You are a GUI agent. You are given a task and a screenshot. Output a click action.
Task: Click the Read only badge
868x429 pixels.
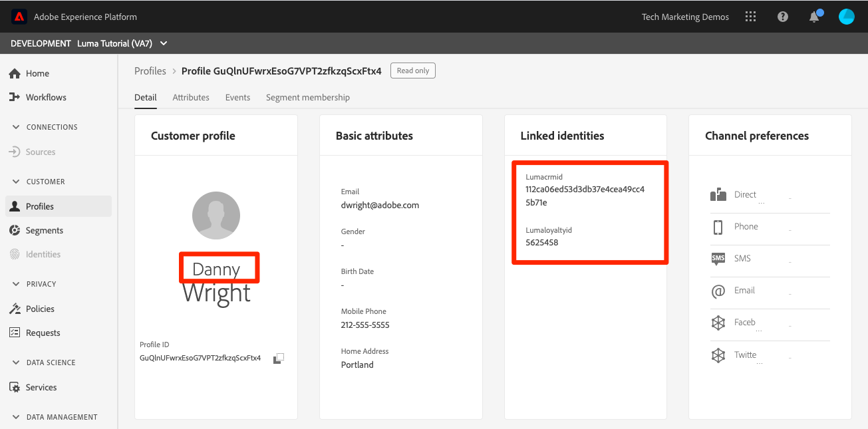pos(413,71)
